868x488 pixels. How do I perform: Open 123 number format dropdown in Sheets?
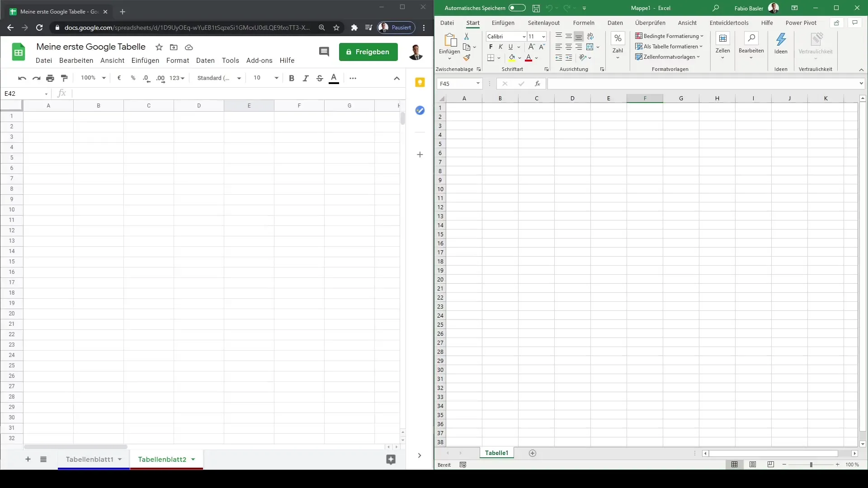177,78
